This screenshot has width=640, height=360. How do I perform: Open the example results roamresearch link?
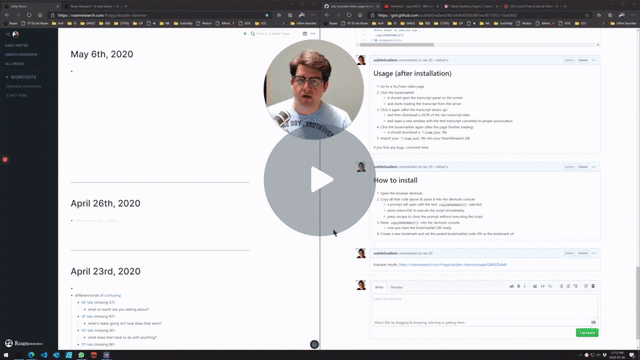[453, 265]
